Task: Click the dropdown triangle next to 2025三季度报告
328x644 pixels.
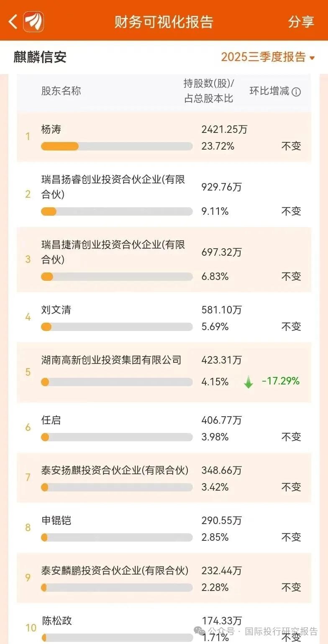Action: (x=312, y=58)
